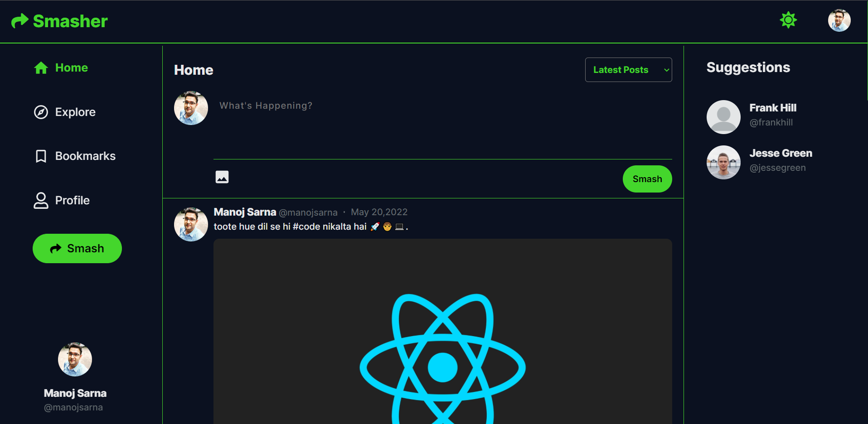Open the Latest Posts dropdown
This screenshot has width=868, height=424.
[x=628, y=70]
